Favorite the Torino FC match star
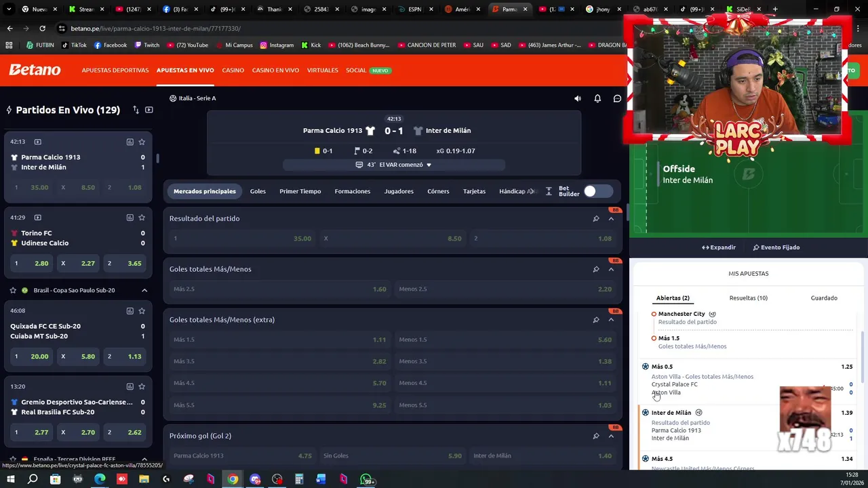The width and height of the screenshot is (868, 488). click(x=142, y=218)
